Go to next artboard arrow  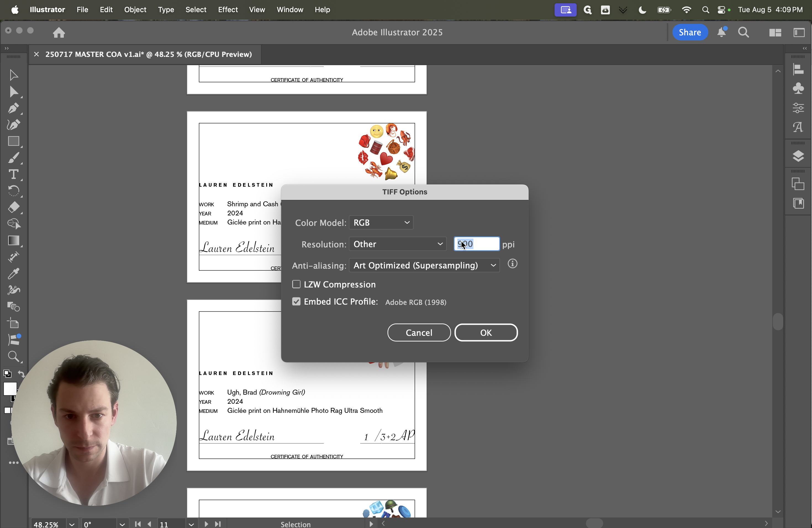point(206,524)
